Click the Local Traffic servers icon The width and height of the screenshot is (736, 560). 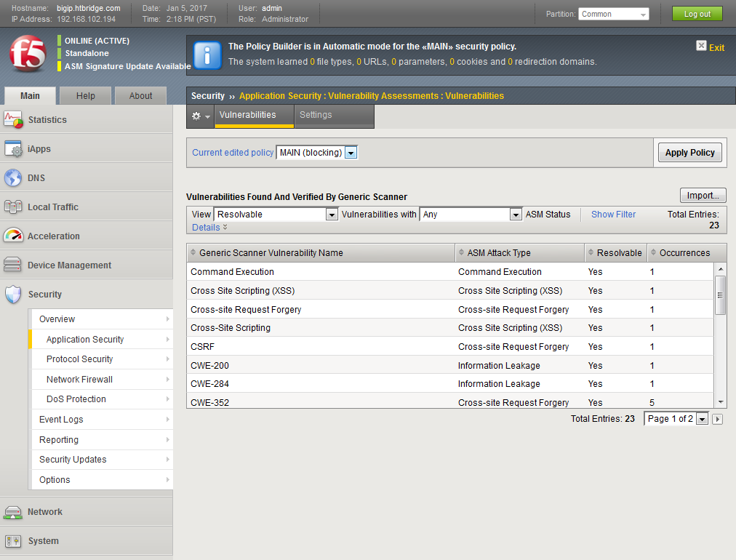click(14, 207)
